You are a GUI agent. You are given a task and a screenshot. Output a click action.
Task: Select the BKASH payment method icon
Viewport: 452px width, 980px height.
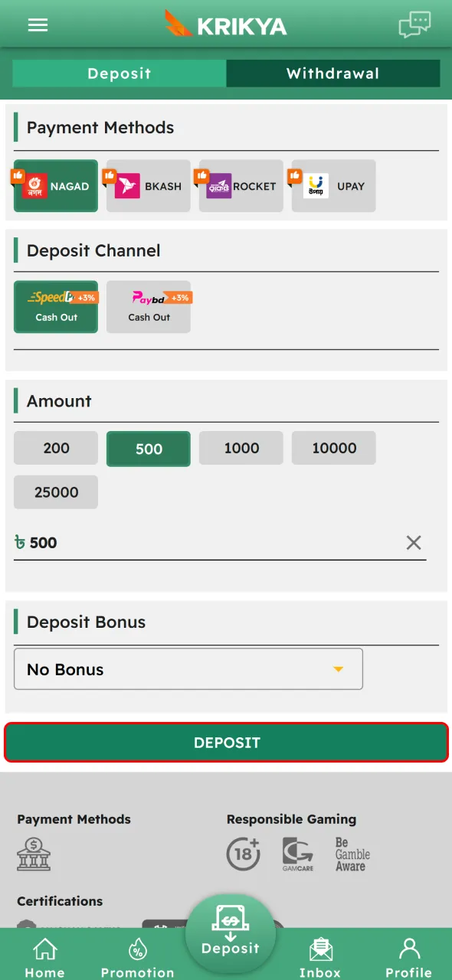(148, 185)
